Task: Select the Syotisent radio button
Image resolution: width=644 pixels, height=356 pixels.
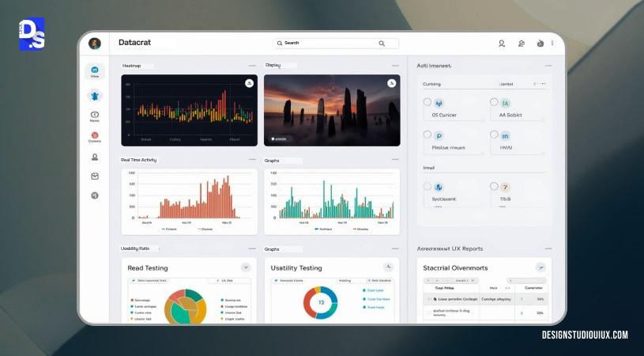Action: click(427, 186)
